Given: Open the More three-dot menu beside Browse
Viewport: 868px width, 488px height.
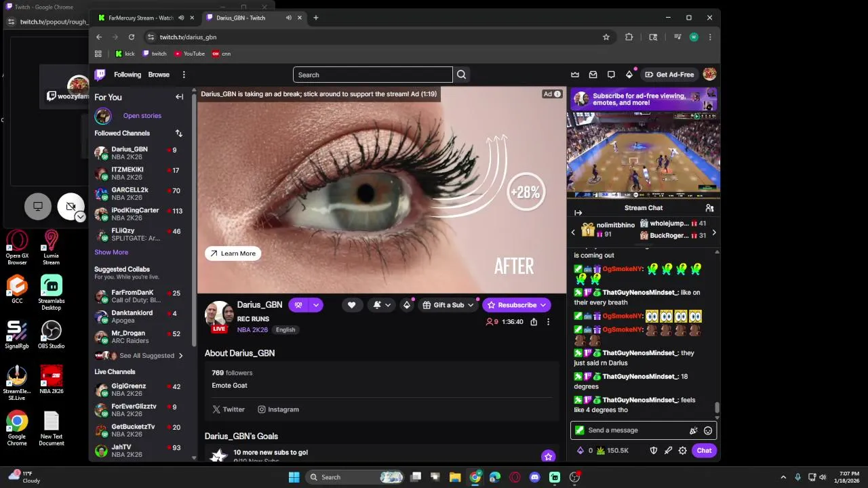Looking at the screenshot, I should pyautogui.click(x=184, y=75).
